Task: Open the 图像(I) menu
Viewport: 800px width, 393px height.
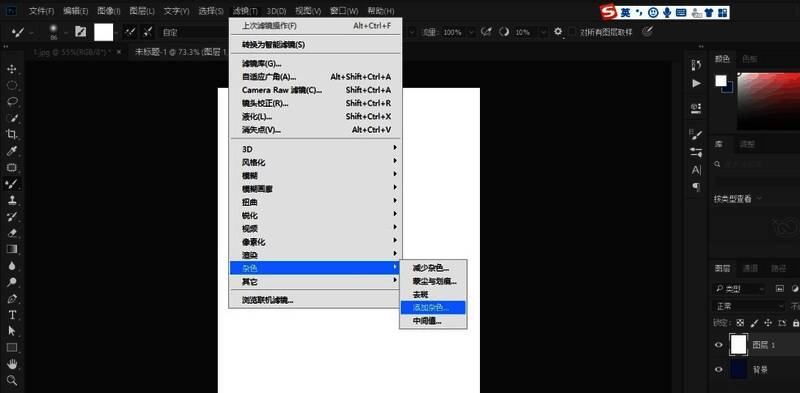Action: [x=108, y=11]
